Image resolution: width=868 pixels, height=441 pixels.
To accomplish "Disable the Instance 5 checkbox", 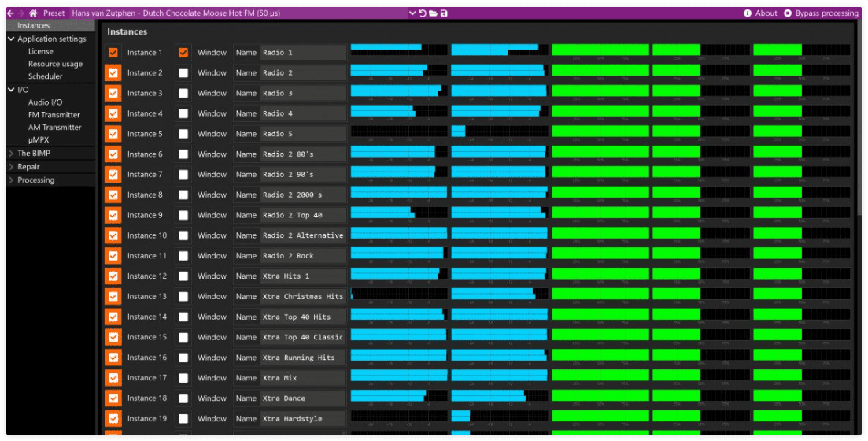I will pyautogui.click(x=113, y=134).
